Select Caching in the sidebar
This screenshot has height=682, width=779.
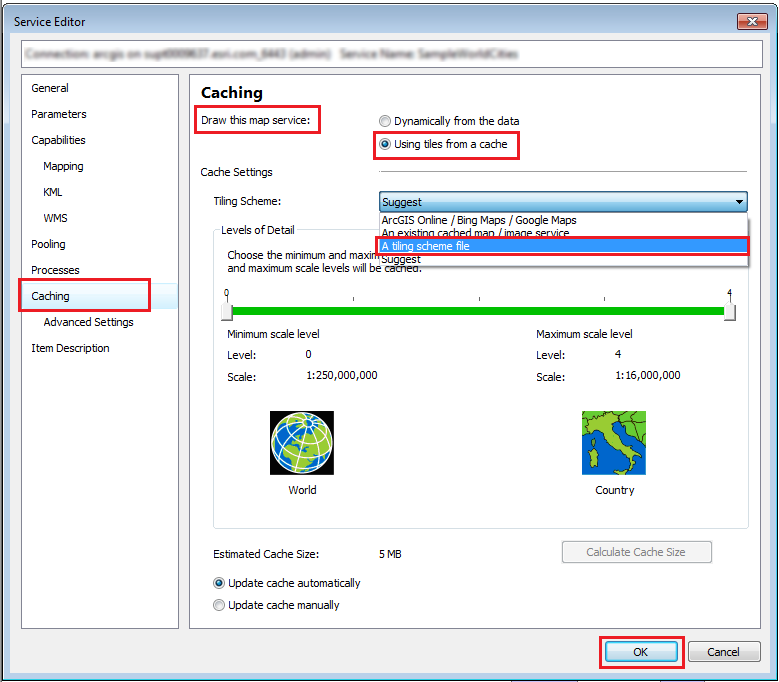50,296
